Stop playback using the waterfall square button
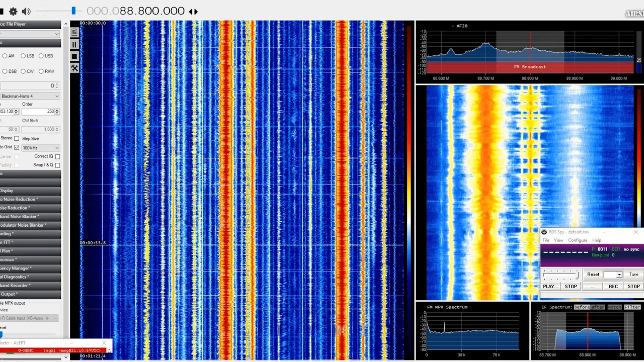This screenshot has width=644, height=362. [x=74, y=56]
